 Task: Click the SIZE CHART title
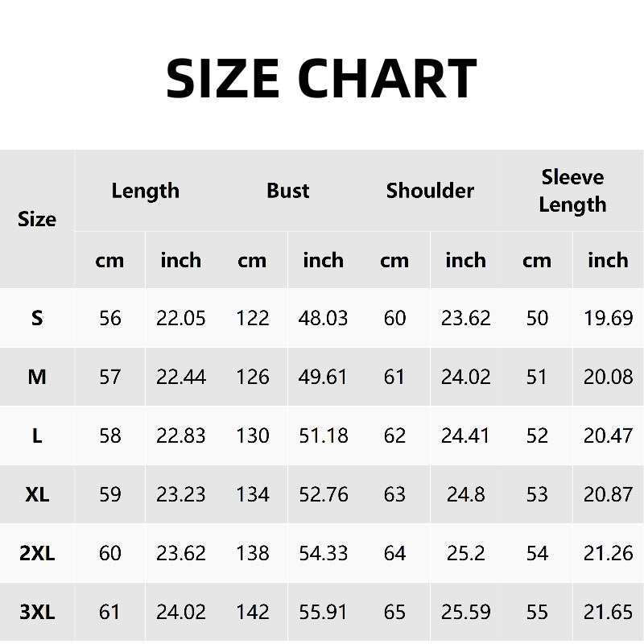pos(321,78)
